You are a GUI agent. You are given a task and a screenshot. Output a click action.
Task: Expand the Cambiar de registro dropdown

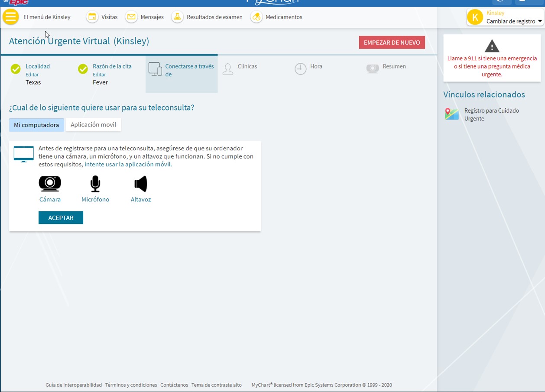click(540, 21)
